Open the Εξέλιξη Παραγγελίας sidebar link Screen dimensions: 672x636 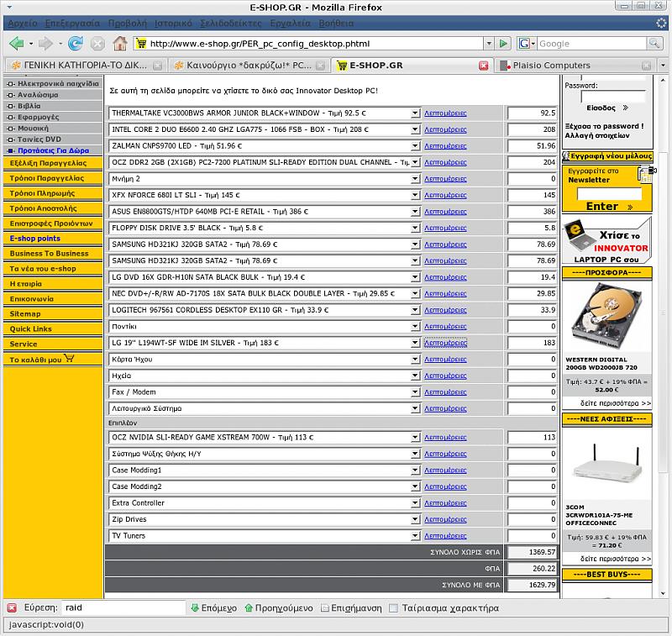(48, 163)
